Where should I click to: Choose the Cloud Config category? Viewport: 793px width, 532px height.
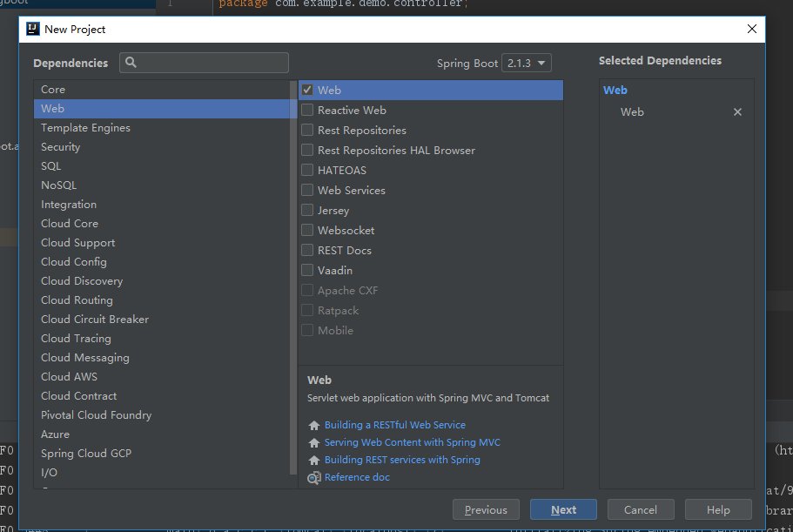(x=162, y=262)
